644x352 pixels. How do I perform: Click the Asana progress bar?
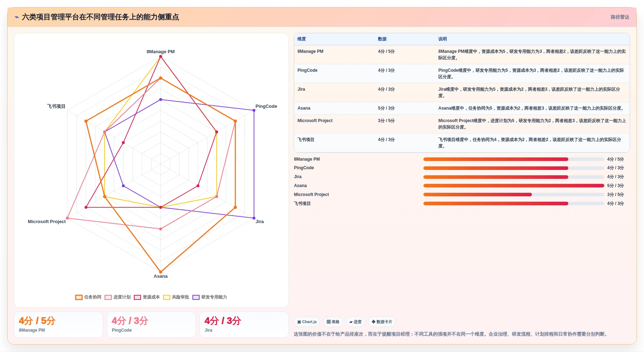coord(514,186)
